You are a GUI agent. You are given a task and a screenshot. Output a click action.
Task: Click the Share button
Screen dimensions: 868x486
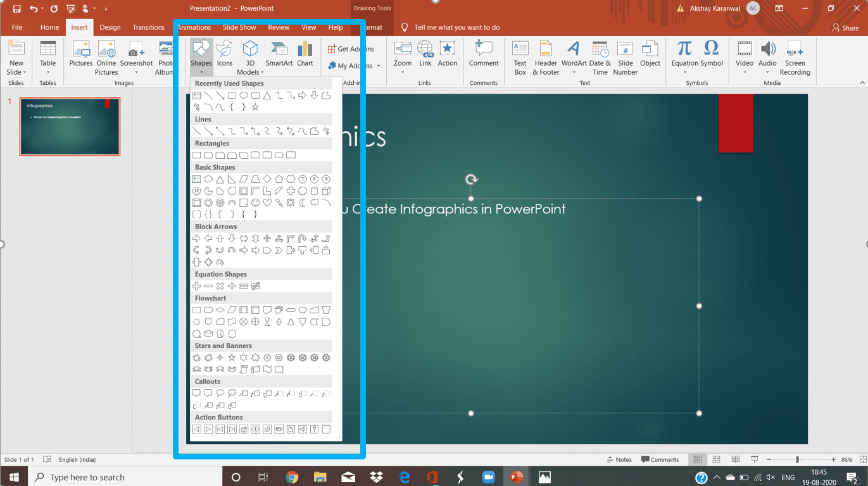pyautogui.click(x=845, y=28)
